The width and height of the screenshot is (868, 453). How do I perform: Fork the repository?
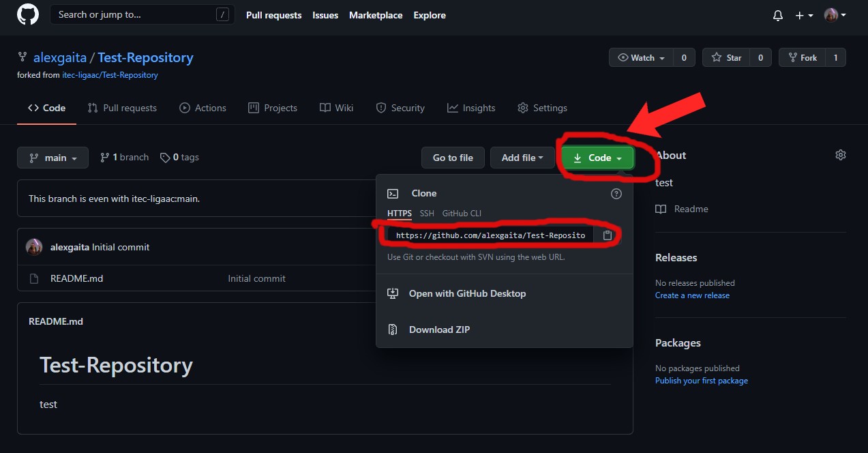[802, 58]
